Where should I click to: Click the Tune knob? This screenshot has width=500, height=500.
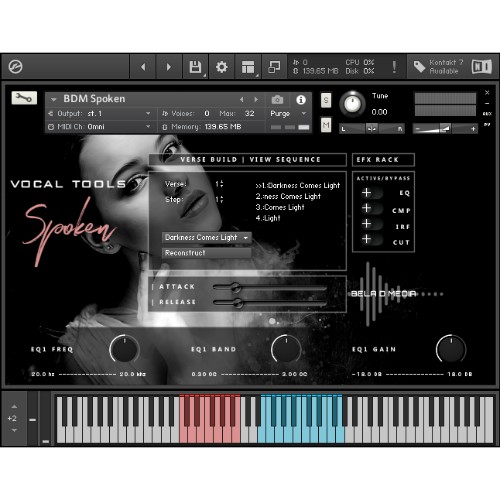pyautogui.click(x=352, y=104)
